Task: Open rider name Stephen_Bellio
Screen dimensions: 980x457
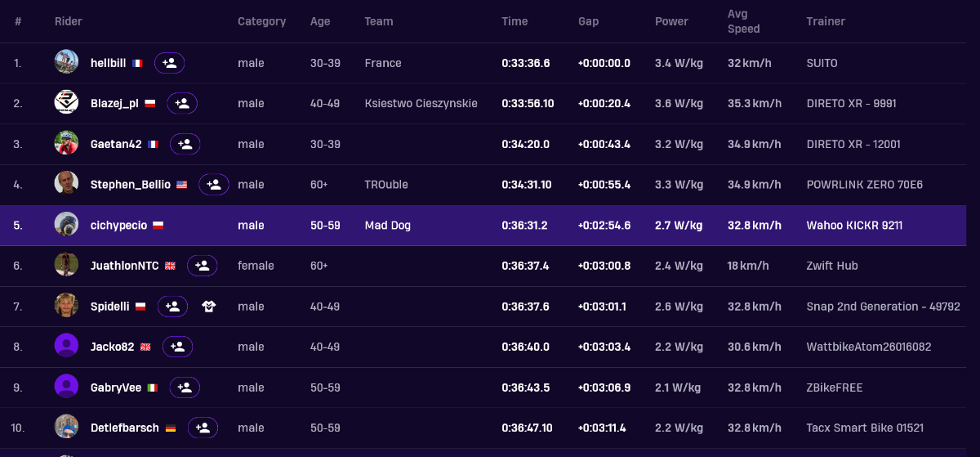Action: pyautogui.click(x=131, y=185)
